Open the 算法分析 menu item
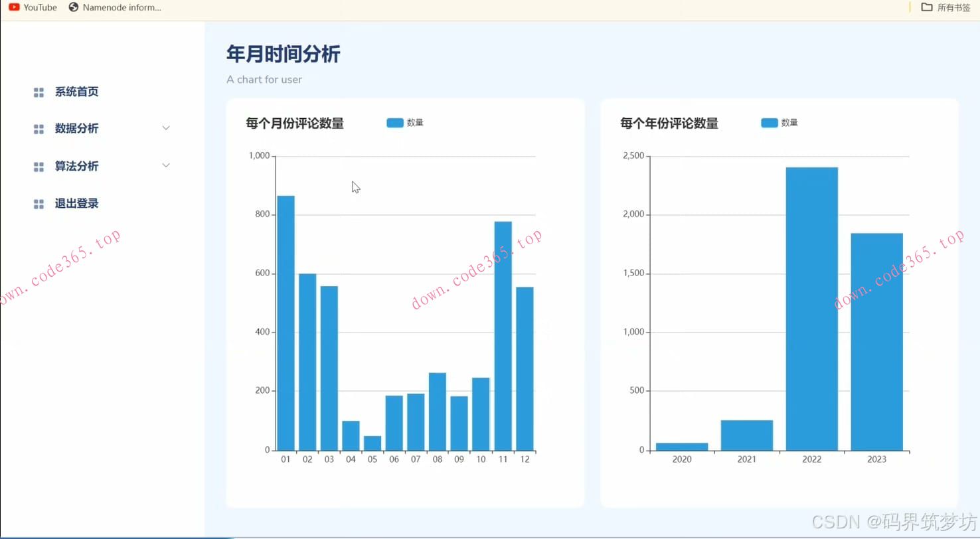Viewport: 980px width, 539px height. point(76,167)
